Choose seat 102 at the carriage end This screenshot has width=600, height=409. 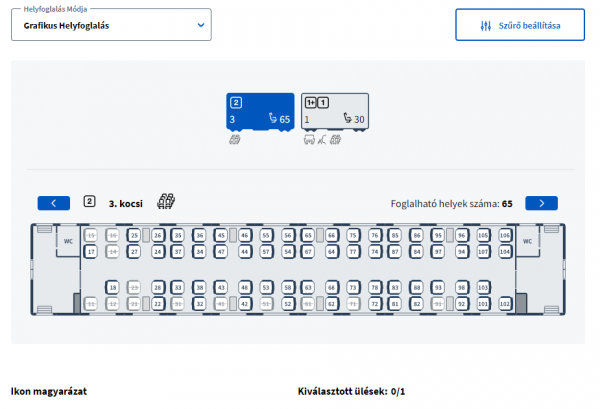[505, 303]
